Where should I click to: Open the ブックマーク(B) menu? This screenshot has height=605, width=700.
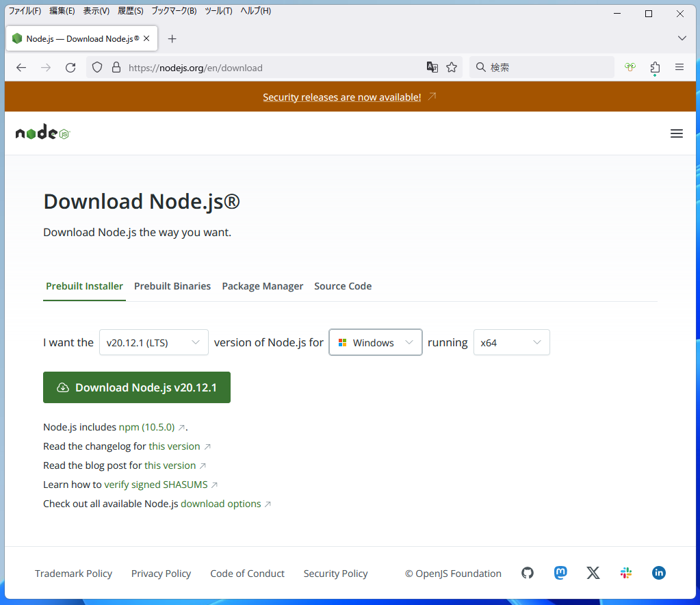click(173, 11)
